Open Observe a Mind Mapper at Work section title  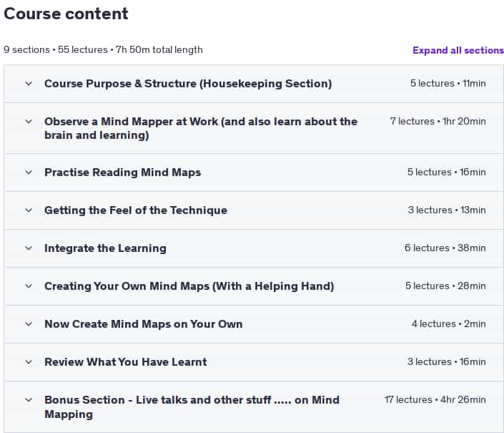pyautogui.click(x=201, y=128)
